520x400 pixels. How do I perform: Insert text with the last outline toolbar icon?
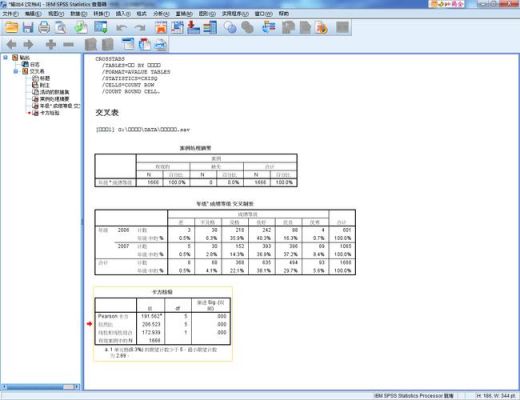[x=161, y=44]
